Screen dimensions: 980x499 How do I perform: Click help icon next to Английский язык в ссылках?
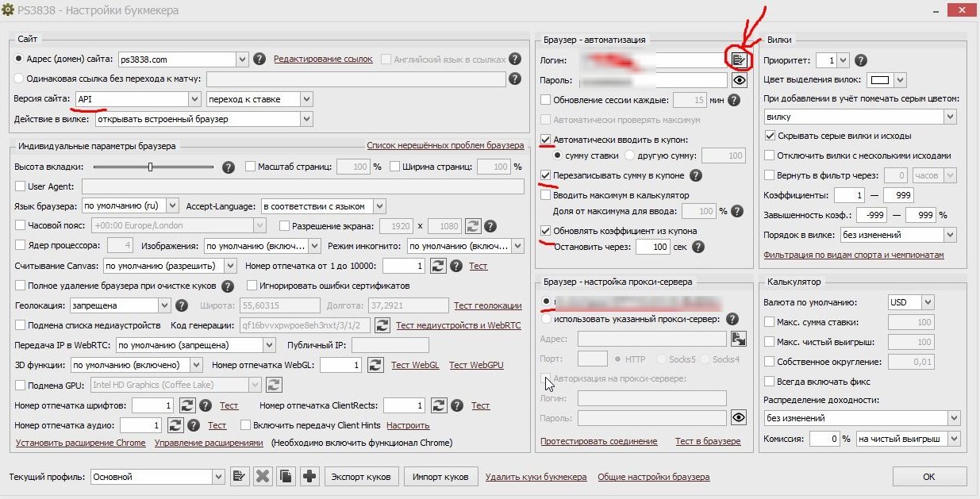515,59
